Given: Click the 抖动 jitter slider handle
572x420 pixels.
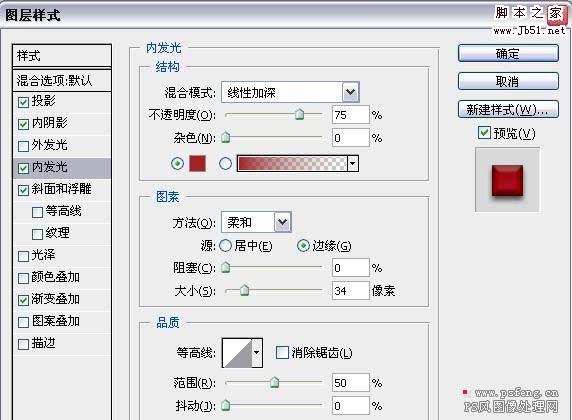Looking at the screenshot, I should pos(226,404).
